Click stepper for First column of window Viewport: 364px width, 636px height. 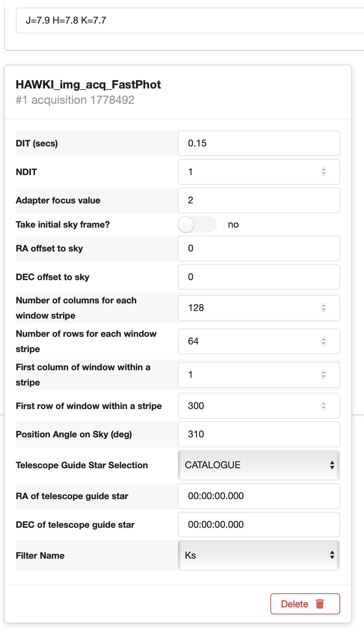click(x=323, y=375)
